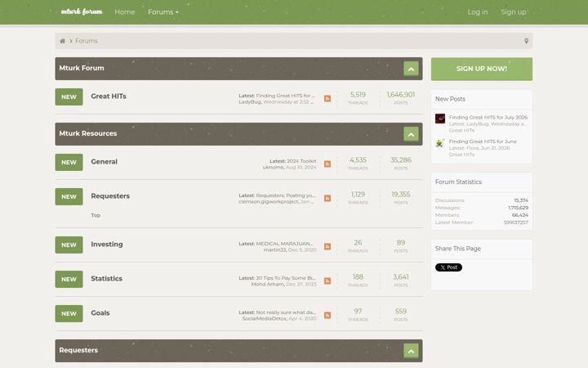Open the Top sub-forum under Requesters
Viewport: 588px width, 368px height.
pyautogui.click(x=96, y=215)
